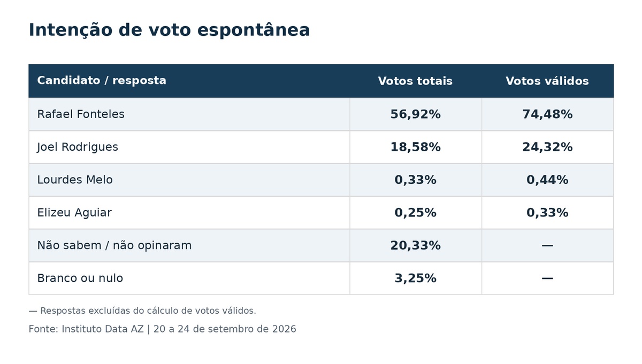Click the 74,48% valid votes cell
642x364 pixels.
coord(547,114)
